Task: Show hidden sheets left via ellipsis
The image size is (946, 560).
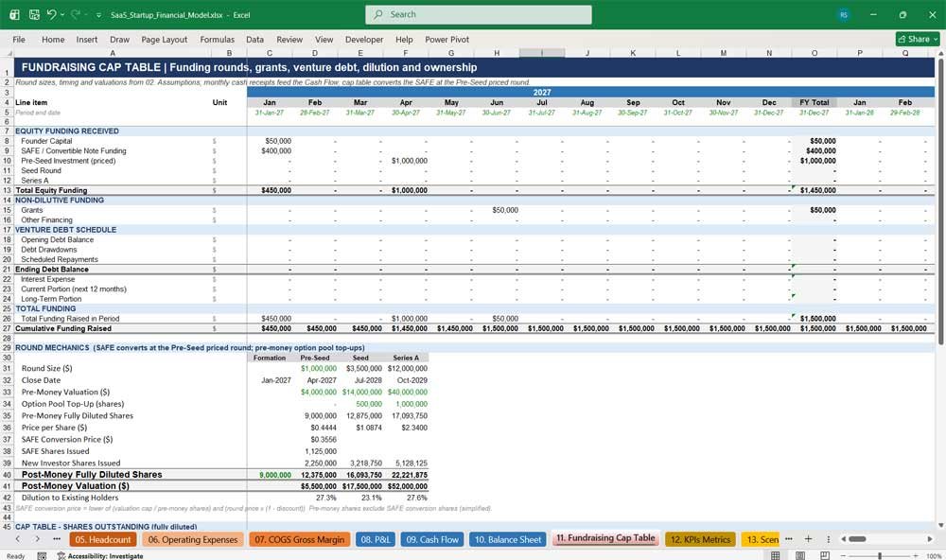Action: (57, 539)
